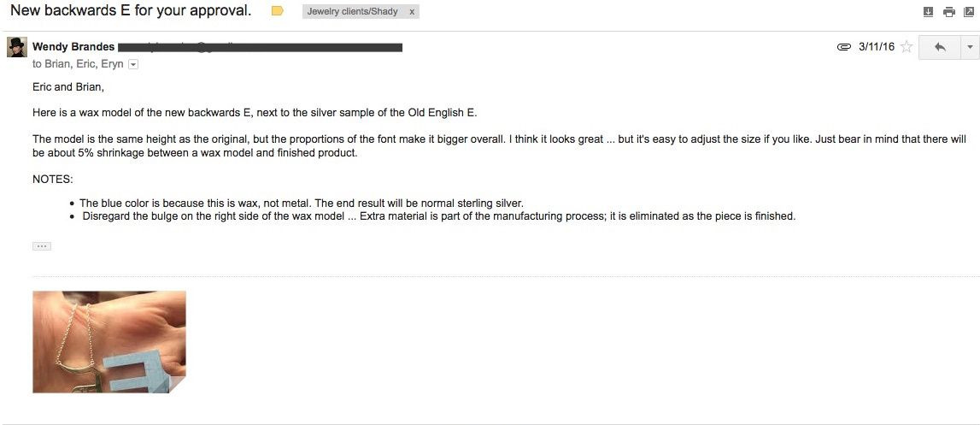The height and width of the screenshot is (425, 980).
Task: Click the recipients line to Brian, Eric, Eryn
Action: click(x=78, y=64)
